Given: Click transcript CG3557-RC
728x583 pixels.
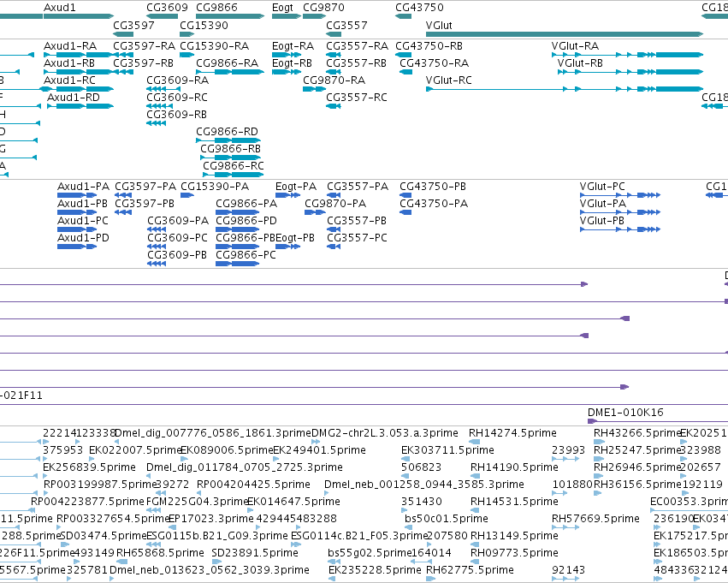Looking at the screenshot, I should pyautogui.click(x=357, y=98).
